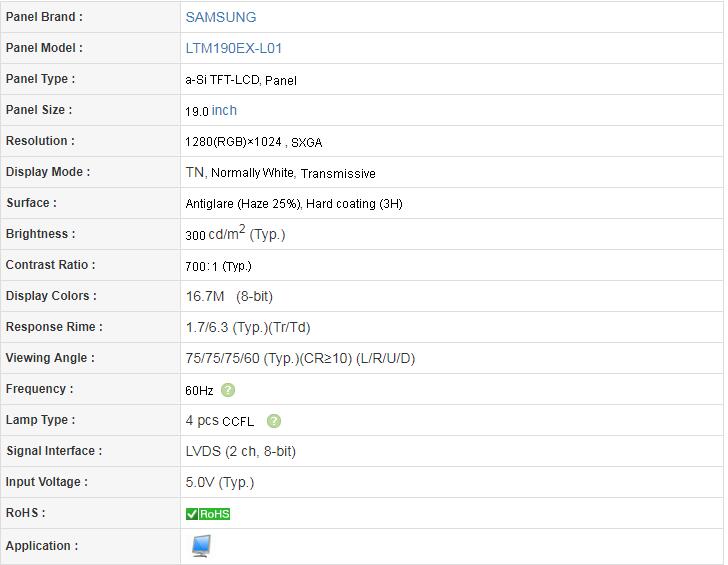Select the 'Brightness :' label

pyautogui.click(x=40, y=234)
